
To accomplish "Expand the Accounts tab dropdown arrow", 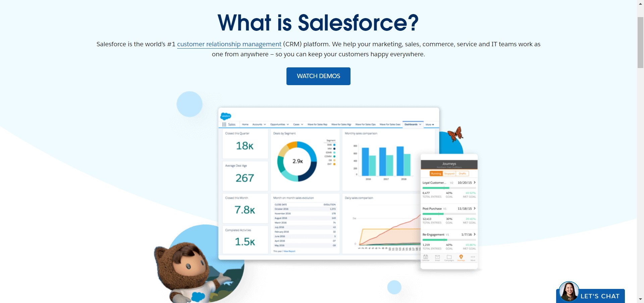I will [265, 124].
